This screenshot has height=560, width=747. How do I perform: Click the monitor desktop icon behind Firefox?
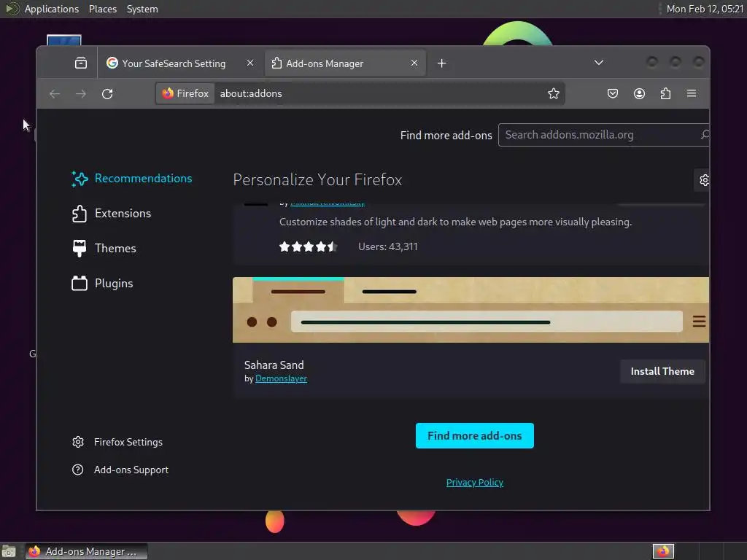click(x=64, y=40)
